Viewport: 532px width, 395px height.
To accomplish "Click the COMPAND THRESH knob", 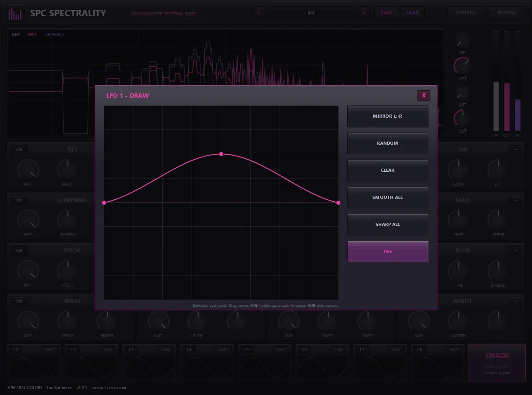I will point(68,220).
